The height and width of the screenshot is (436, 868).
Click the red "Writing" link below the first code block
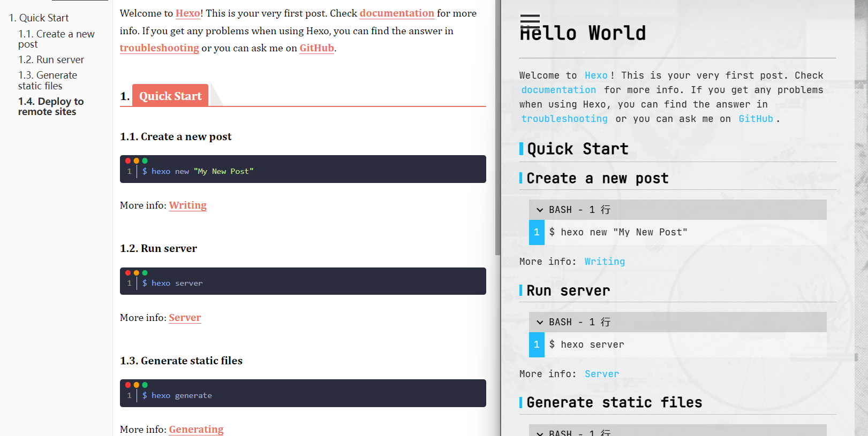187,205
